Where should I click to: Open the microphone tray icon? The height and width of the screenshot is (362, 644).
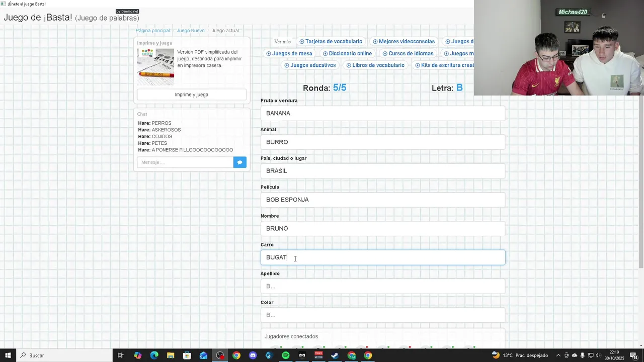point(583,355)
